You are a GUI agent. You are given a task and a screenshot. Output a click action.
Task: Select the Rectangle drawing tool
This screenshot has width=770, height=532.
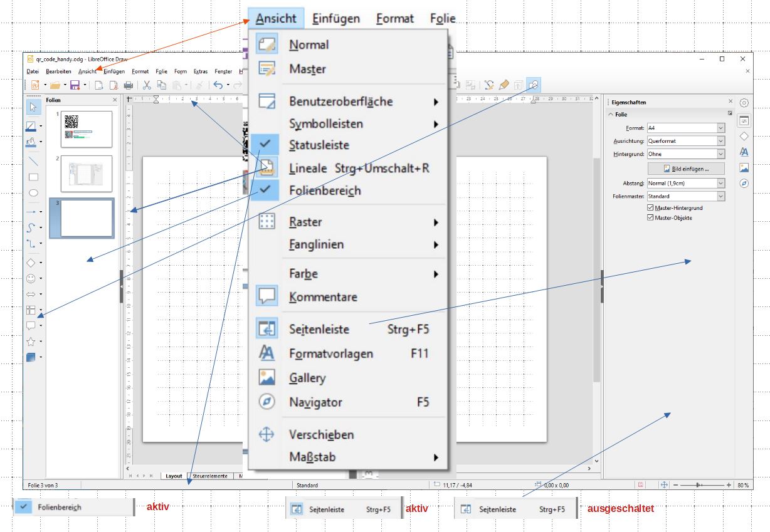pos(33,177)
